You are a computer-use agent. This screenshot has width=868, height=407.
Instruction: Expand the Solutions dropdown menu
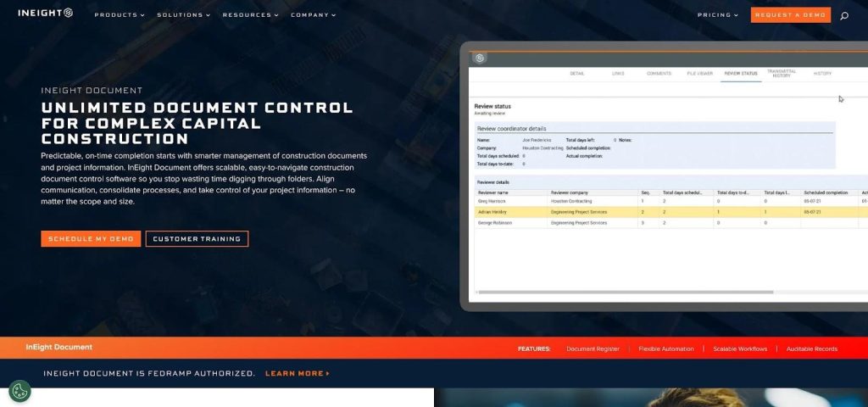click(184, 15)
